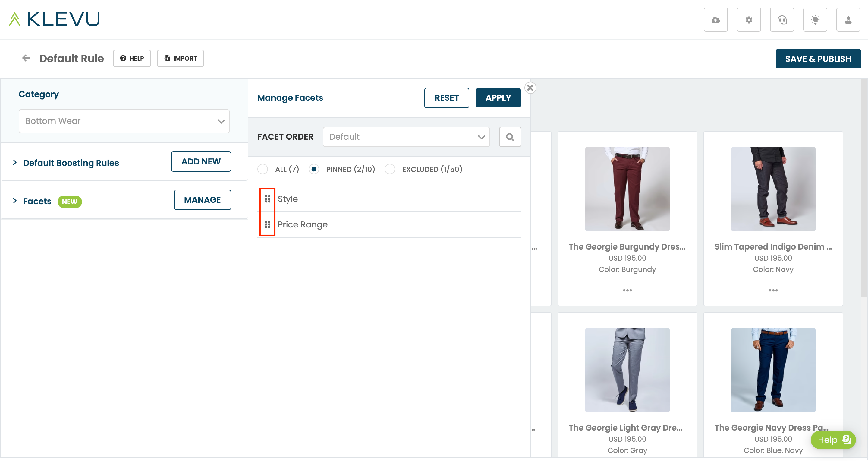Open the settings gear icon
Image resolution: width=868 pixels, height=461 pixels.
tap(748, 20)
